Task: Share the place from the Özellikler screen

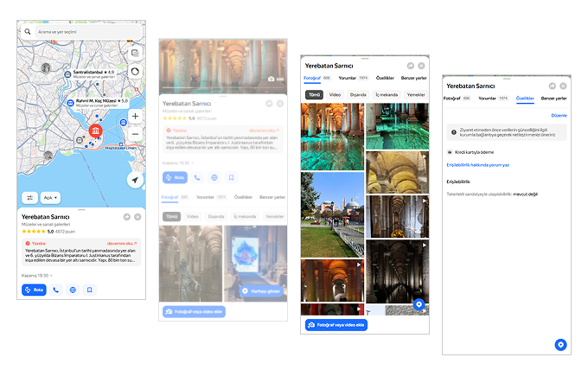Action: (553, 86)
